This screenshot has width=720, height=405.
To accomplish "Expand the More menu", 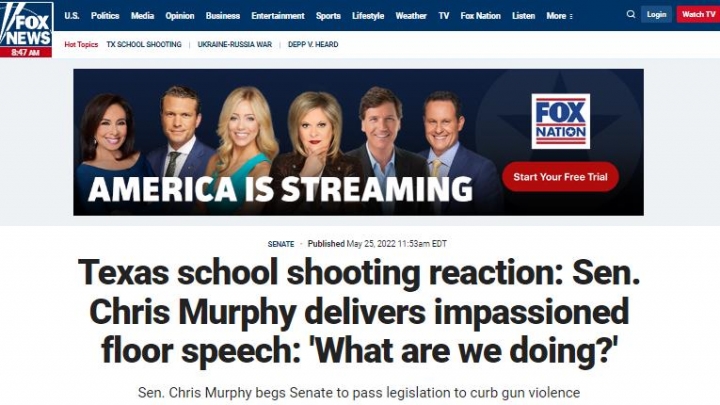I will 559,16.
